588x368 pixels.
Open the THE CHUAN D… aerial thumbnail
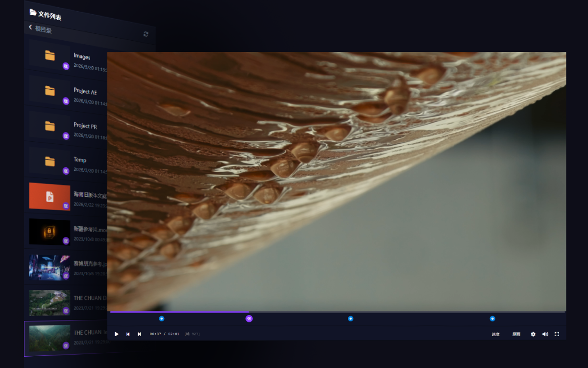49,303
